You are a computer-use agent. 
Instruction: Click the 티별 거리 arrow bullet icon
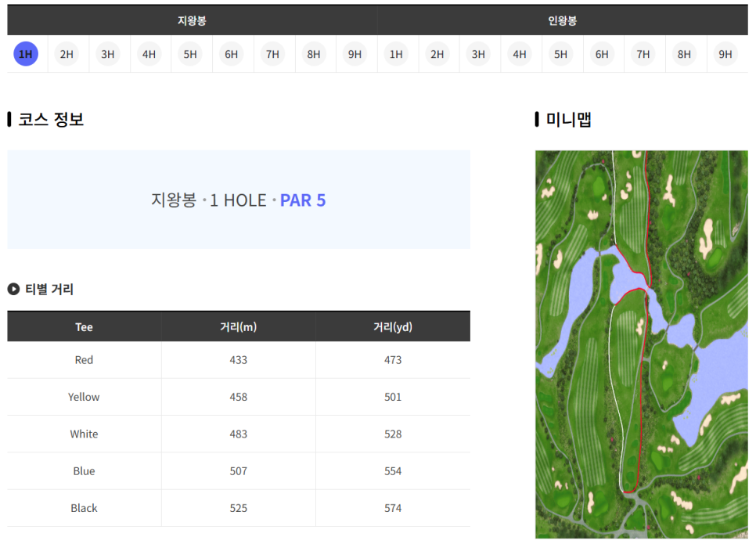pos(13,289)
